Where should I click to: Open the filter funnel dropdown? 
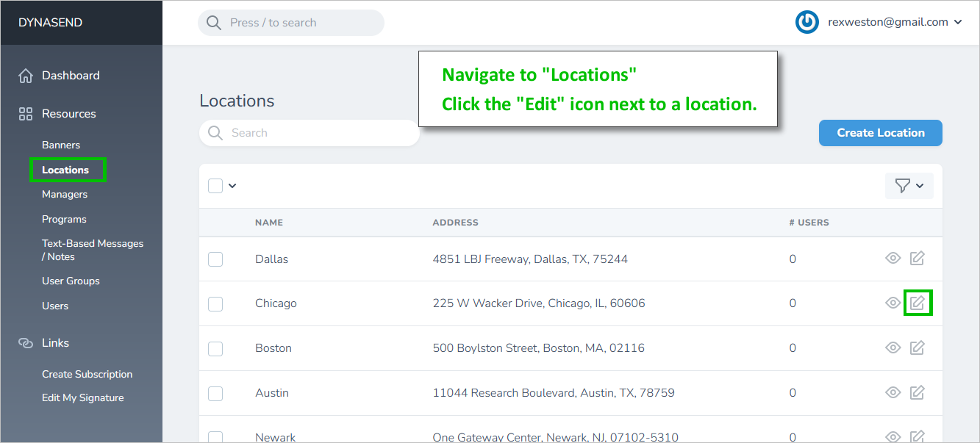909,186
